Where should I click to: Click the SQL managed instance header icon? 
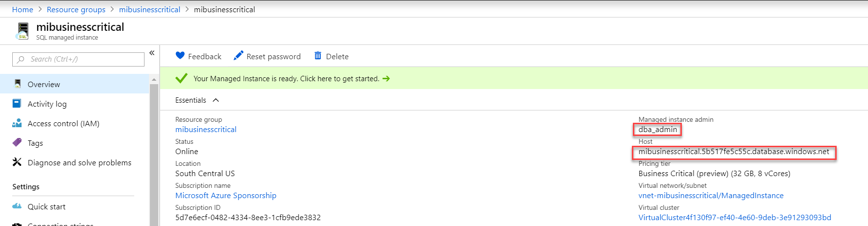coord(23,31)
